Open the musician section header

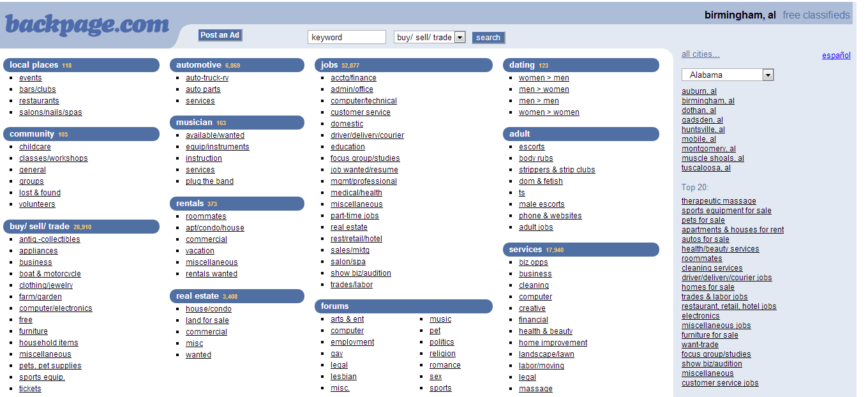[x=237, y=123]
